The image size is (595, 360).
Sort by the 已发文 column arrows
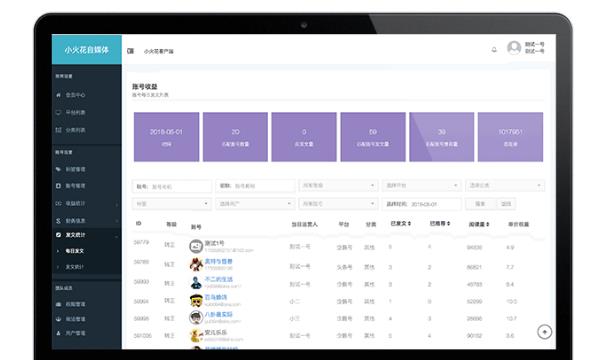point(409,223)
